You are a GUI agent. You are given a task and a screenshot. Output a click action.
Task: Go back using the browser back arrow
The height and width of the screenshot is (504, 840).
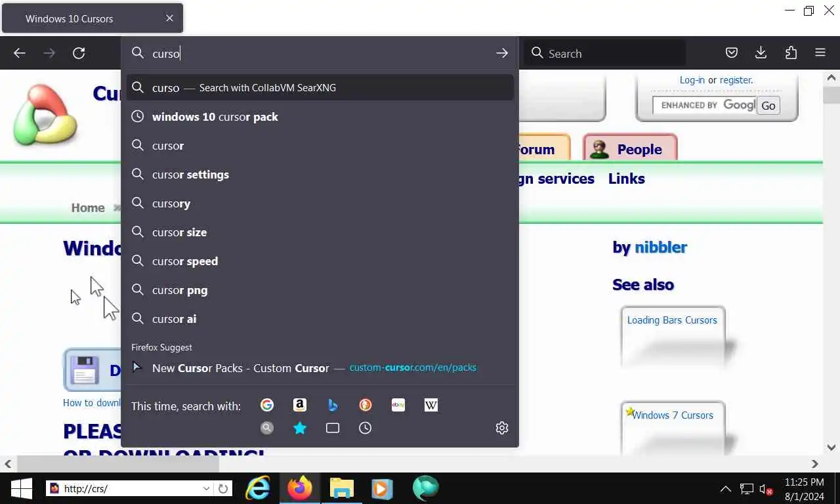coord(20,53)
